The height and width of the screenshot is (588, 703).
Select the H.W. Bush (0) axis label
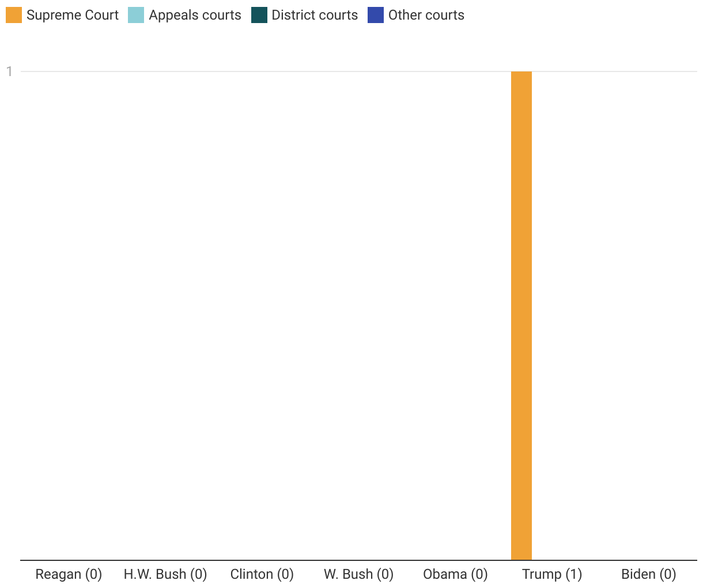[x=165, y=574]
